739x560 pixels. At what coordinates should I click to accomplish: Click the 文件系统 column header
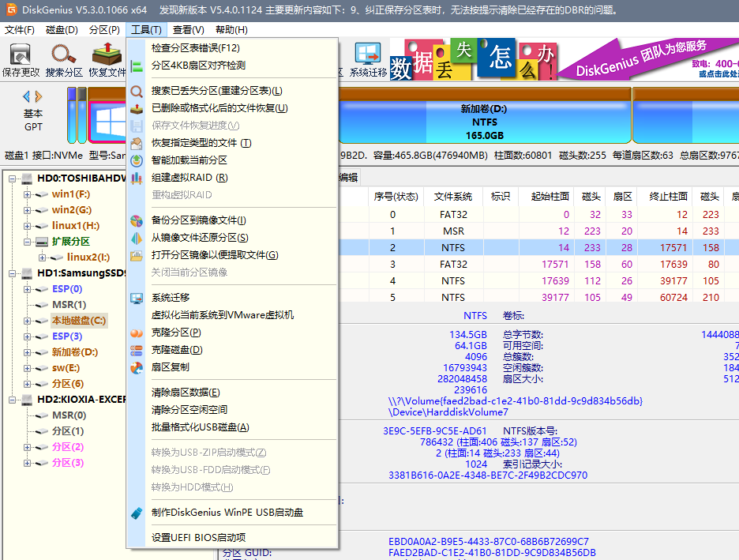[453, 197]
